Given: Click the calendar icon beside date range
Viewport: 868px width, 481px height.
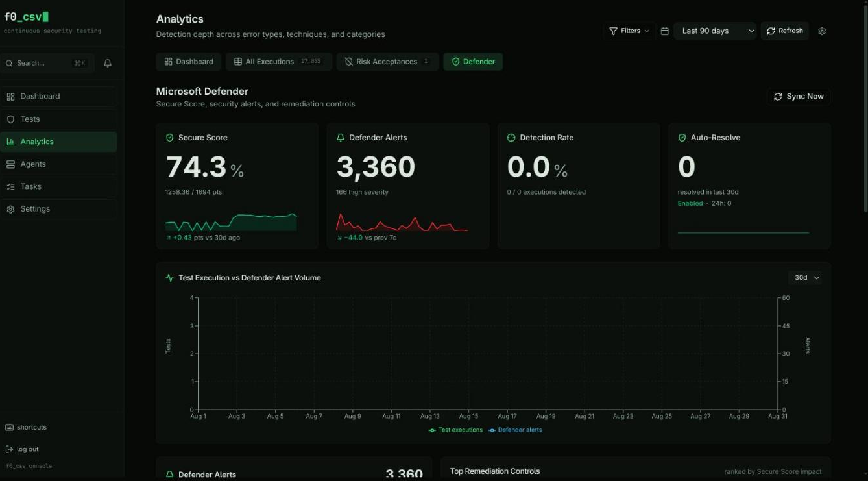Looking at the screenshot, I should pos(664,31).
